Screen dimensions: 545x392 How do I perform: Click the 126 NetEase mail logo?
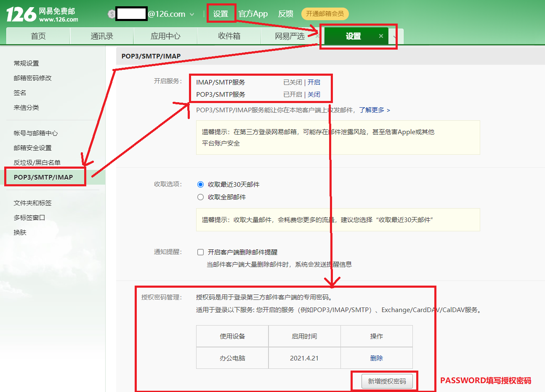point(42,14)
